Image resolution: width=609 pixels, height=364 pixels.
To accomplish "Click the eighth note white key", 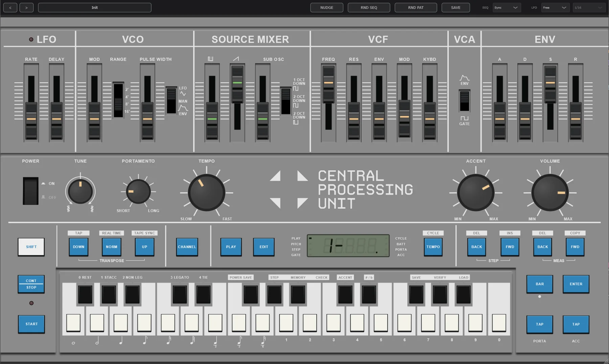I will click(144, 323).
